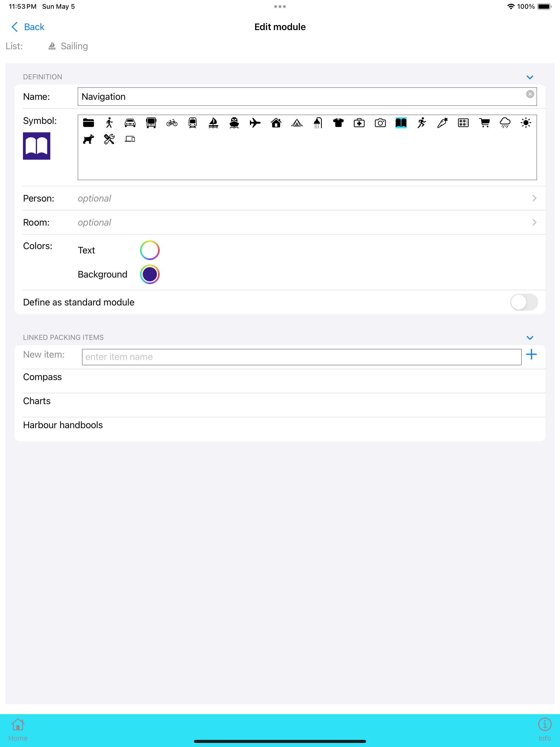Pick the running person symbol

(422, 122)
